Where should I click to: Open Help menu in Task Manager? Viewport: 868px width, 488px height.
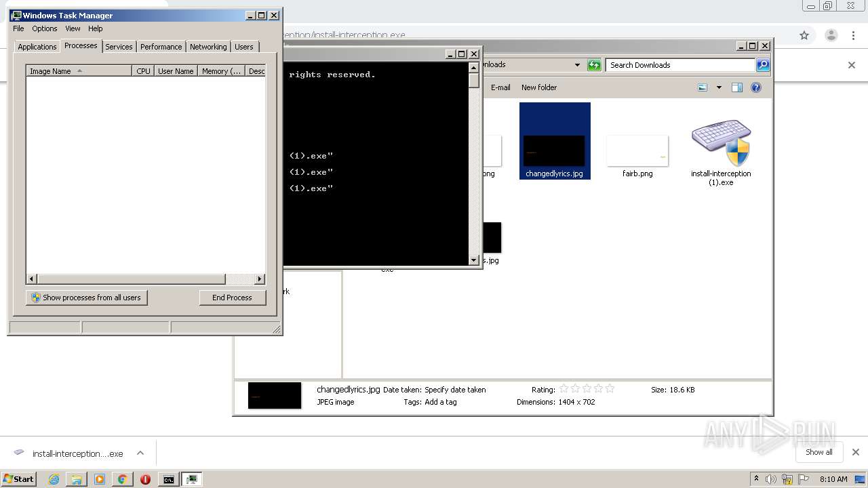96,28
